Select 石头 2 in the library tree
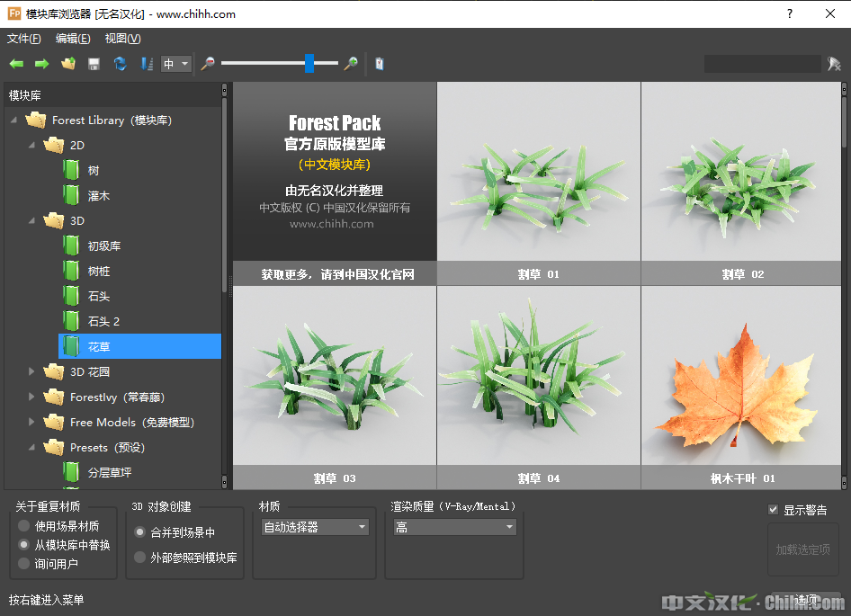This screenshot has height=616, width=851. (103, 321)
